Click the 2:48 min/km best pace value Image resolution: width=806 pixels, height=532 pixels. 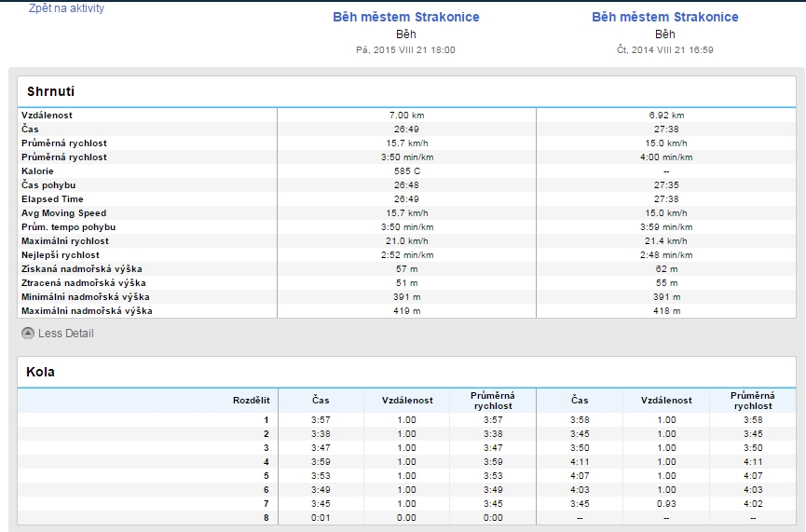[x=666, y=255]
